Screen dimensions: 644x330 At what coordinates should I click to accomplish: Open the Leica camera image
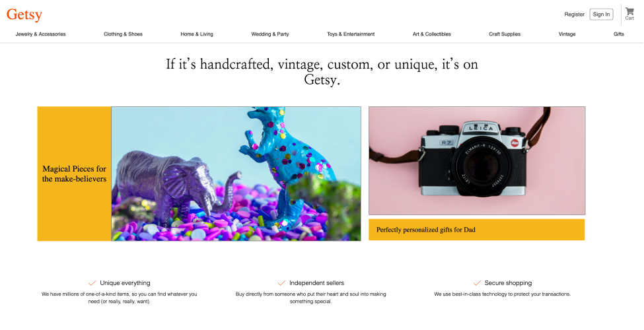[477, 160]
